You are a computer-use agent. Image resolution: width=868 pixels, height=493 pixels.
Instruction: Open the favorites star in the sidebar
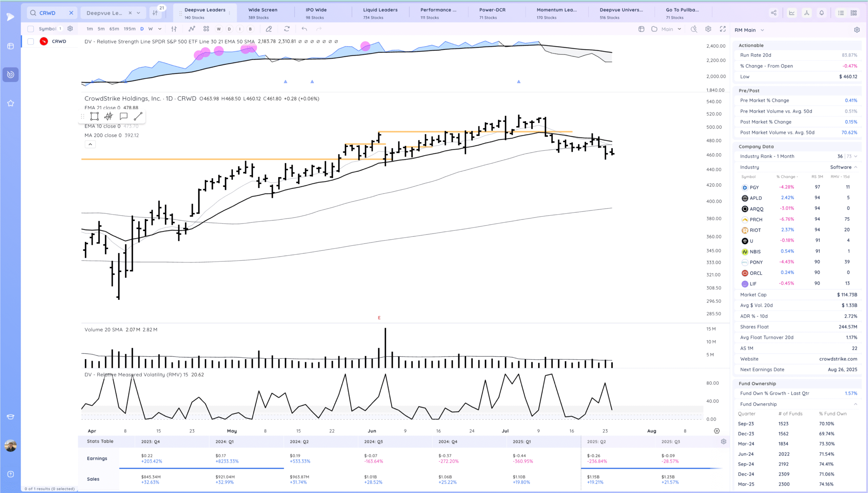11,103
